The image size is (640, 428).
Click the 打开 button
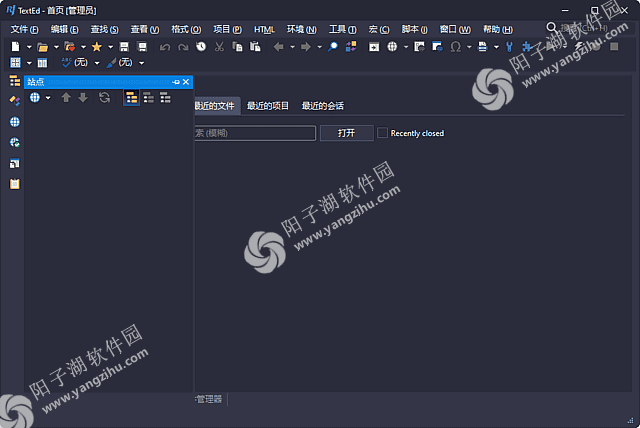[347, 133]
